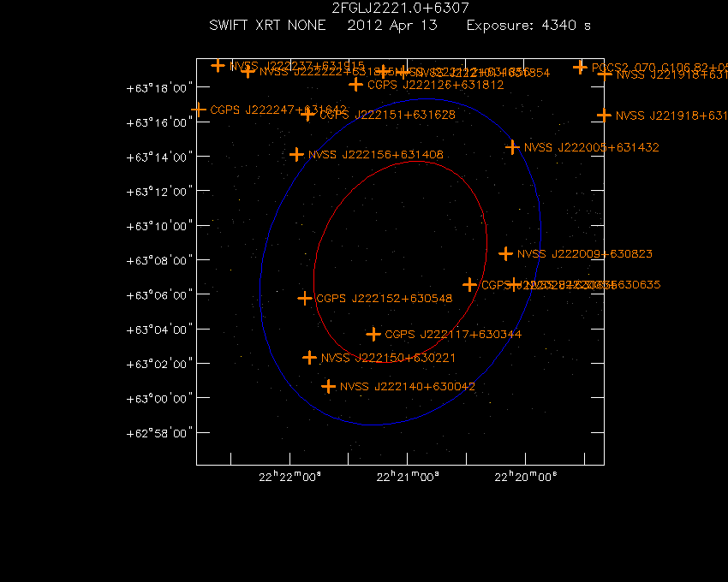This screenshot has height=582, width=728.
Task: Click the CGPS J222247+631642 label
Action: [x=278, y=110]
